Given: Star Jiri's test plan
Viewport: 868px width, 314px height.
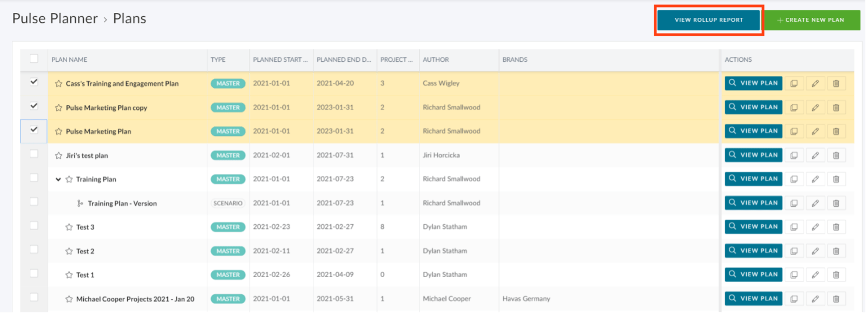Looking at the screenshot, I should point(58,156).
